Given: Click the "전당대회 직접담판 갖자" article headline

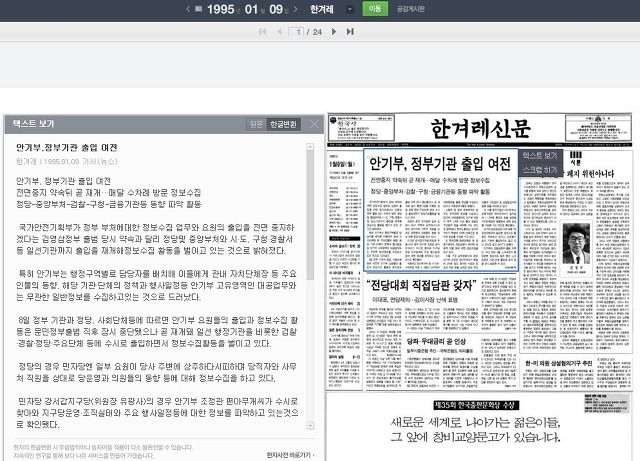Looking at the screenshot, I should [x=422, y=285].
